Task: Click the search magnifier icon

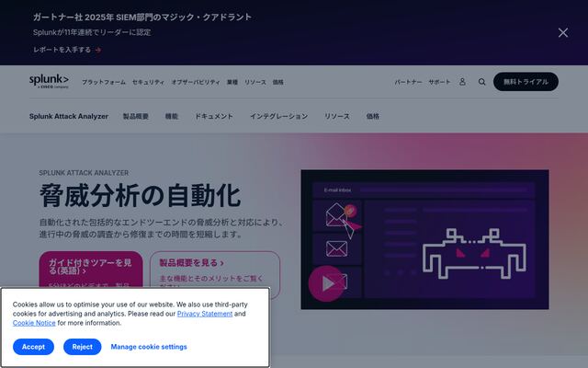Action: [x=481, y=82]
